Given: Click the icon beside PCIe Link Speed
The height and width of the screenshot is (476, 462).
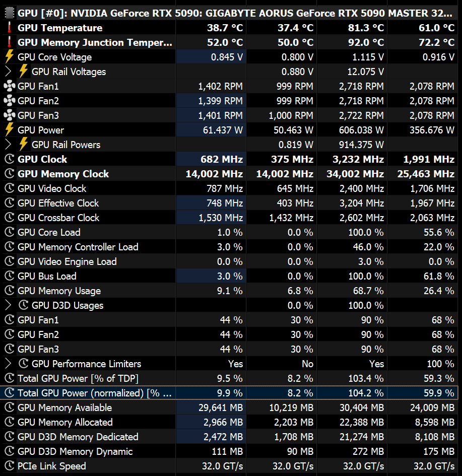Looking at the screenshot, I should [9, 466].
